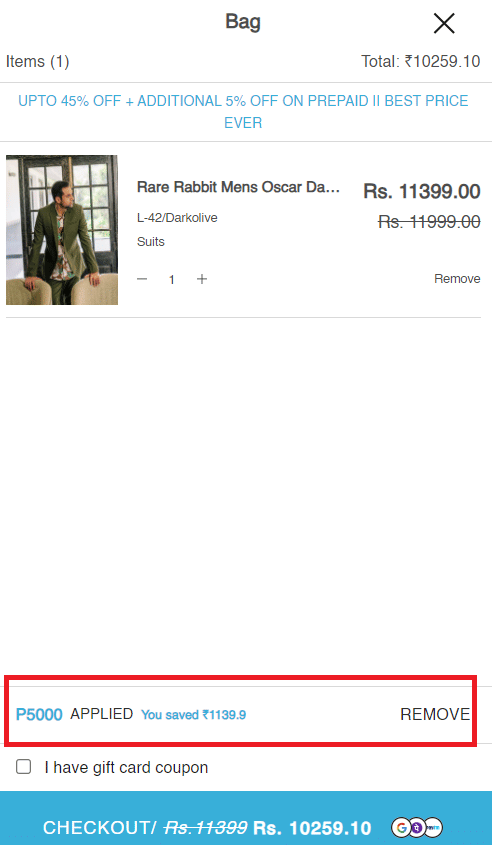
Task: Click the quantity value field
Action: (x=172, y=280)
